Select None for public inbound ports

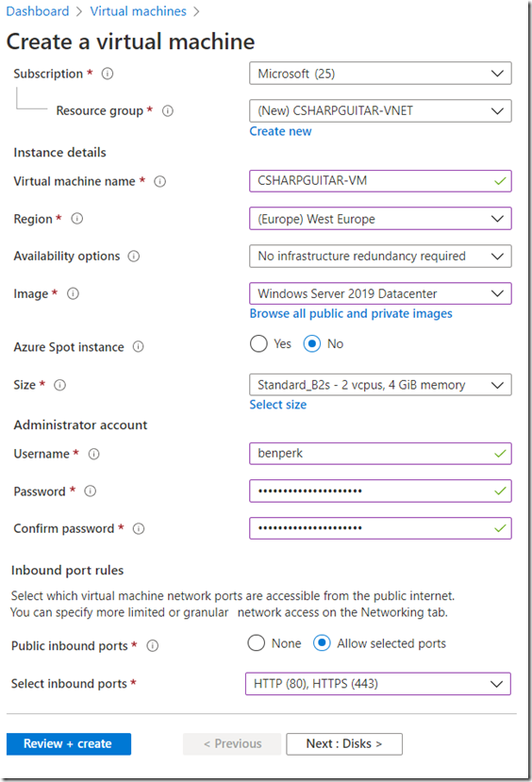coord(257,642)
